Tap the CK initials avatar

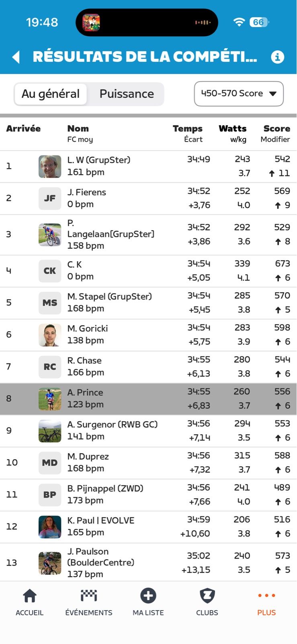[50, 270]
